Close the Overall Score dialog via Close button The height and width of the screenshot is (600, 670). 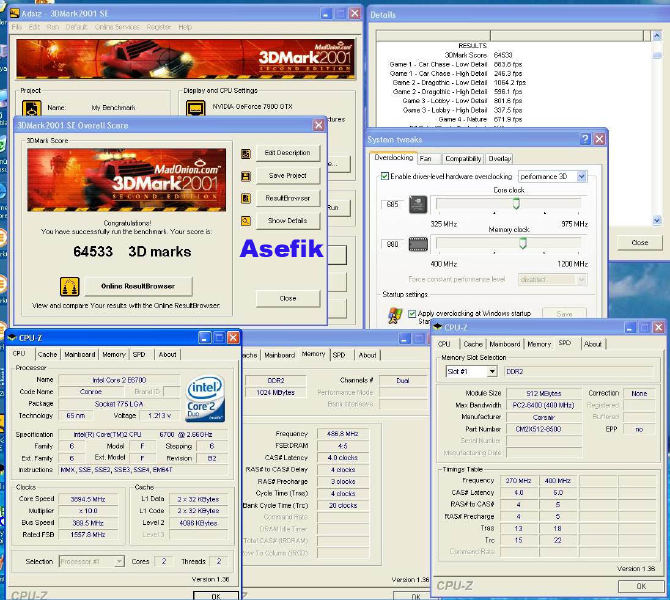point(288,298)
